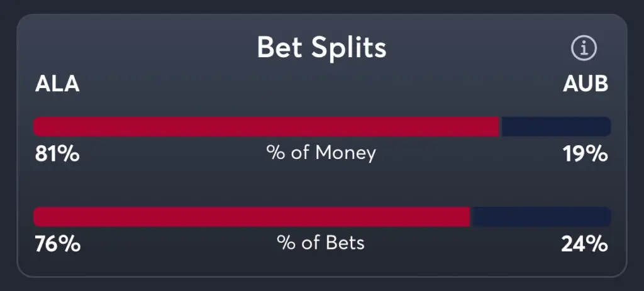This screenshot has width=644, height=291.
Task: Click the "% of Bets" label
Action: coord(321,243)
